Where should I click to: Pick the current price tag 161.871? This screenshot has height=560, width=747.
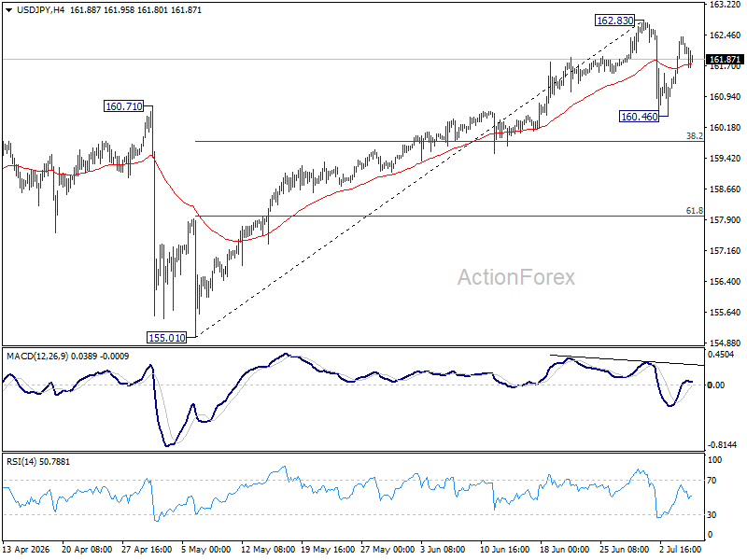tap(725, 59)
